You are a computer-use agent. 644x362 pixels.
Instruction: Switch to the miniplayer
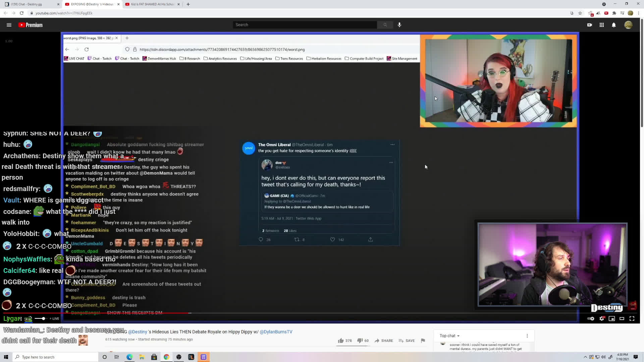click(x=612, y=318)
